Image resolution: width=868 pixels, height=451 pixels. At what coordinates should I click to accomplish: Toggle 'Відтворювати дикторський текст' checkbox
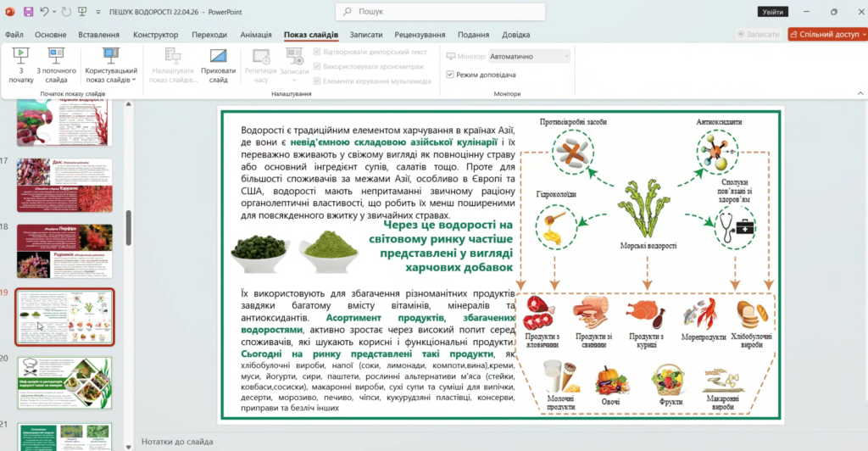tap(317, 52)
